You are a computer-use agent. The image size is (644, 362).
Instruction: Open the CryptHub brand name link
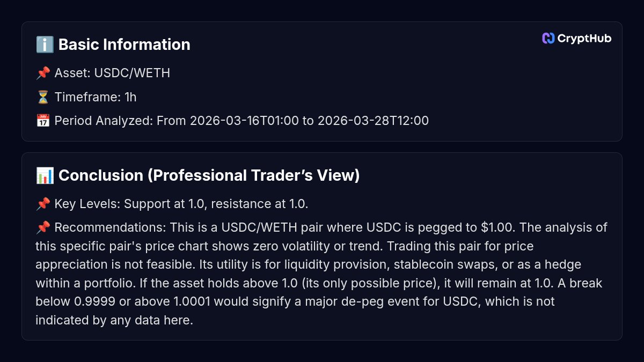(x=584, y=38)
